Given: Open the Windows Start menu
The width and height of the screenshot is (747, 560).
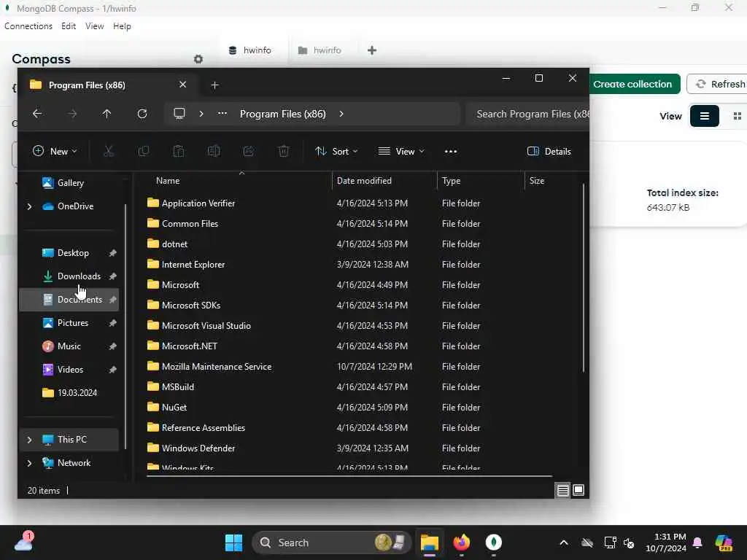Looking at the screenshot, I should 233,542.
